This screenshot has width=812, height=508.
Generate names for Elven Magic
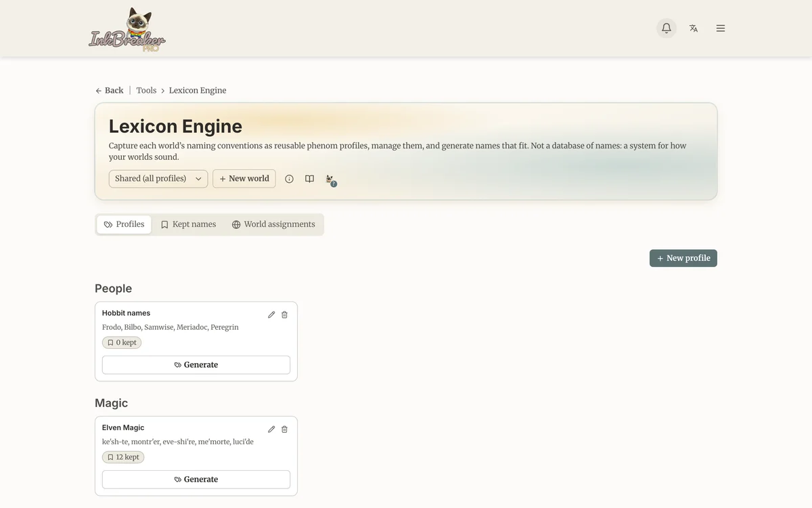tap(196, 479)
